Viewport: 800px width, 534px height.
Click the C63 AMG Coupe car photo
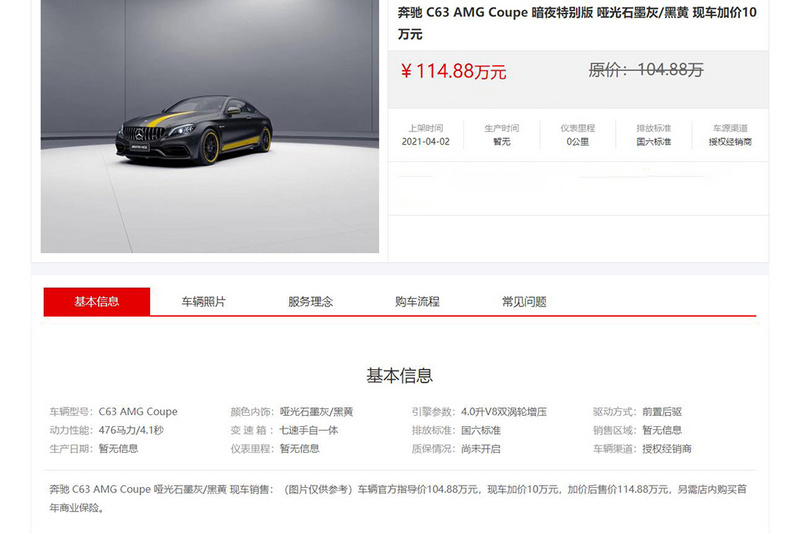point(210,126)
